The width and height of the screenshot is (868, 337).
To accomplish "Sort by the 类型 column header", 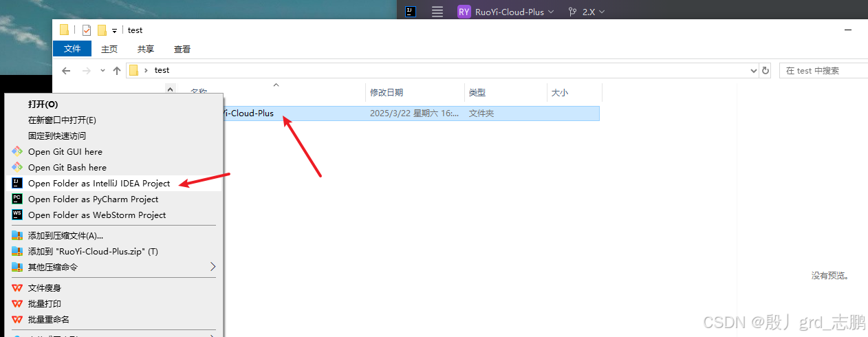I will click(506, 92).
